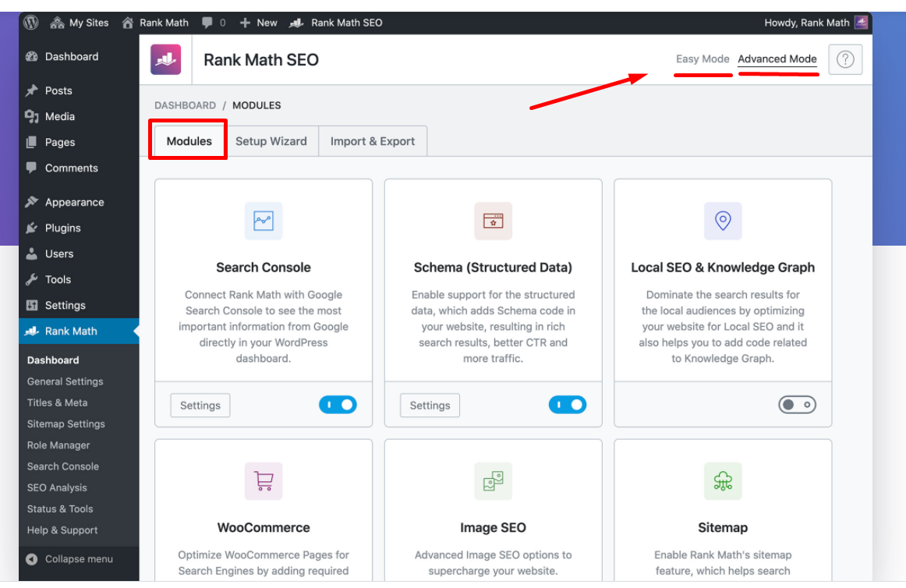The width and height of the screenshot is (906, 588).
Task: Select the Modules tab
Action: (x=189, y=141)
